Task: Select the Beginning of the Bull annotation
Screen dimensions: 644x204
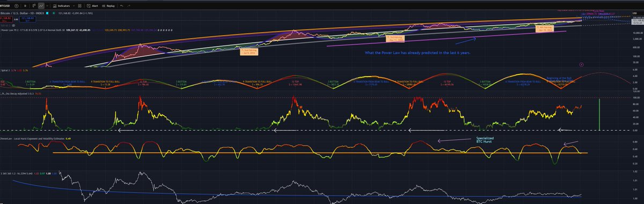Action: 559,78
